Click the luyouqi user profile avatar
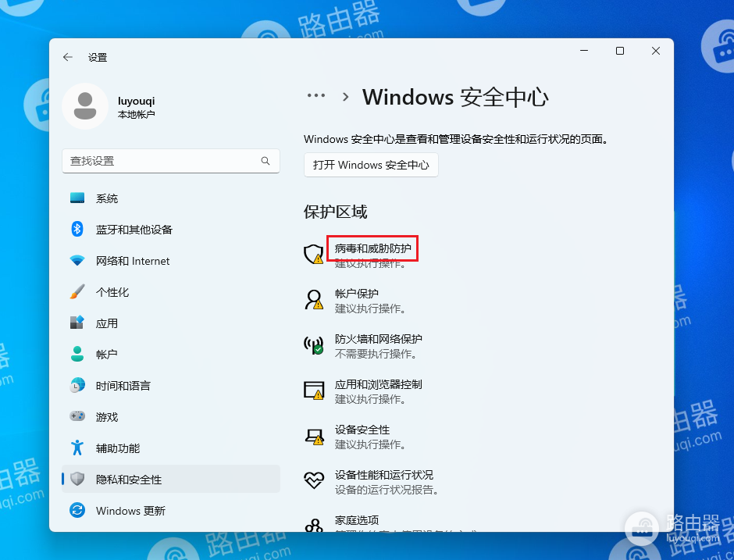The height and width of the screenshot is (560, 734). tap(85, 106)
